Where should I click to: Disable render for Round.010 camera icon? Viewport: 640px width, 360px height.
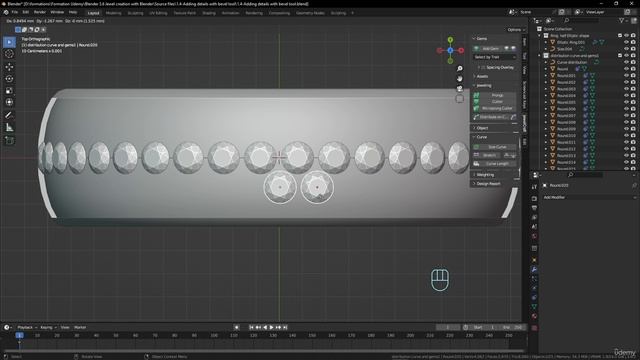[633, 136]
